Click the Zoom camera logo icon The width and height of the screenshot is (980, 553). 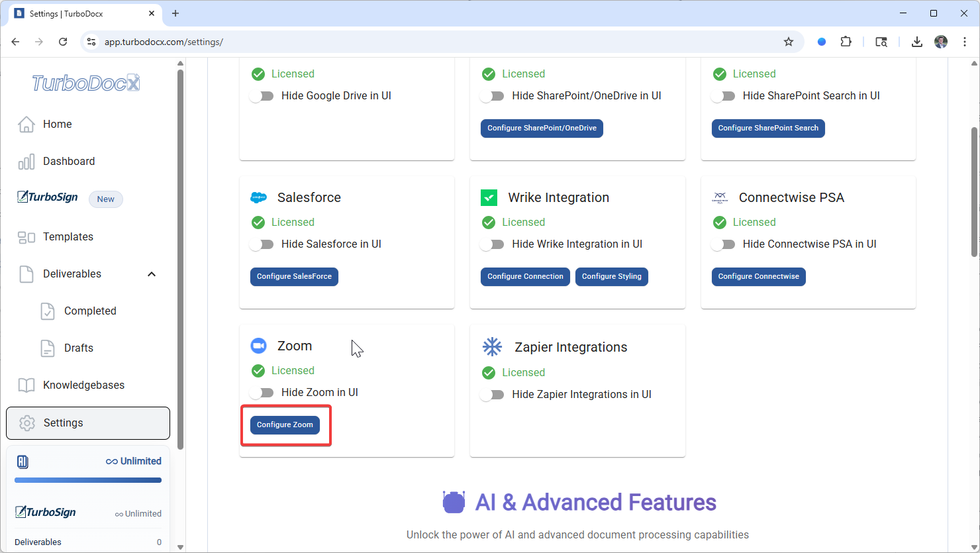tap(258, 346)
